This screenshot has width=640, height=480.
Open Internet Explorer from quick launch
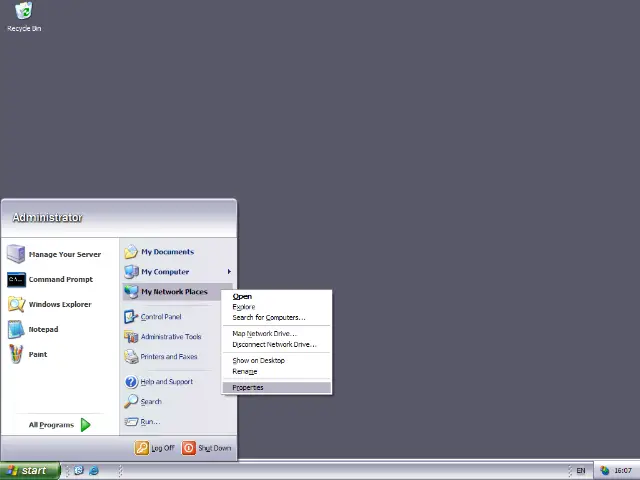point(94,471)
